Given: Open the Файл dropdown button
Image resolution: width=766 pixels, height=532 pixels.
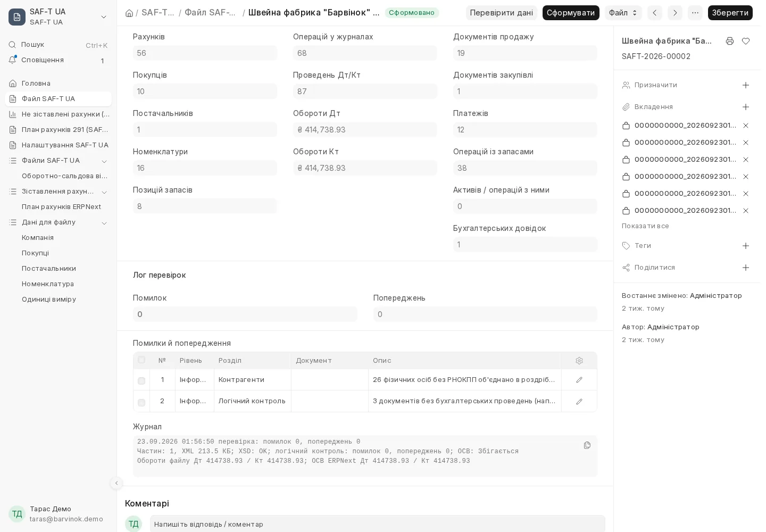Looking at the screenshot, I should (623, 13).
